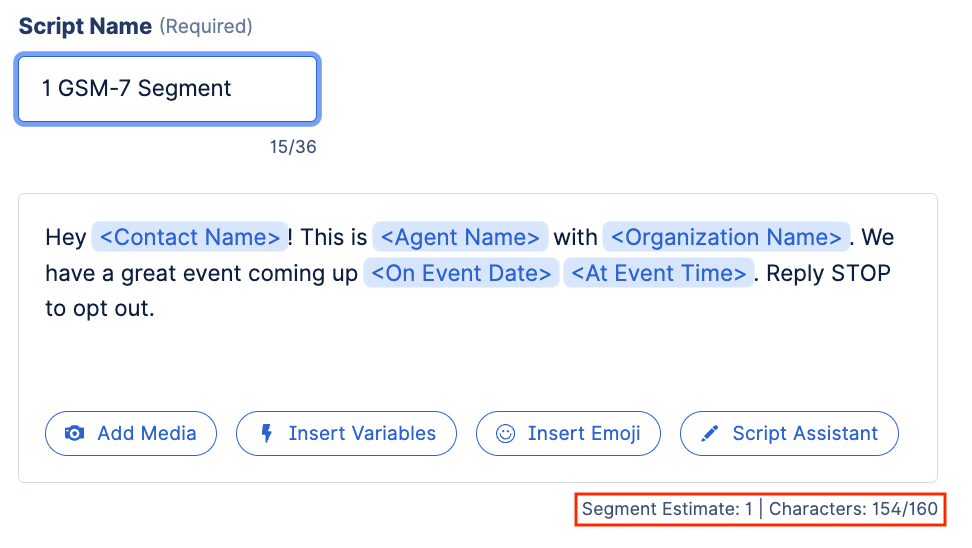Viewport: 972px width, 548px height.
Task: Launch the Script Assistant
Action: [x=789, y=433]
